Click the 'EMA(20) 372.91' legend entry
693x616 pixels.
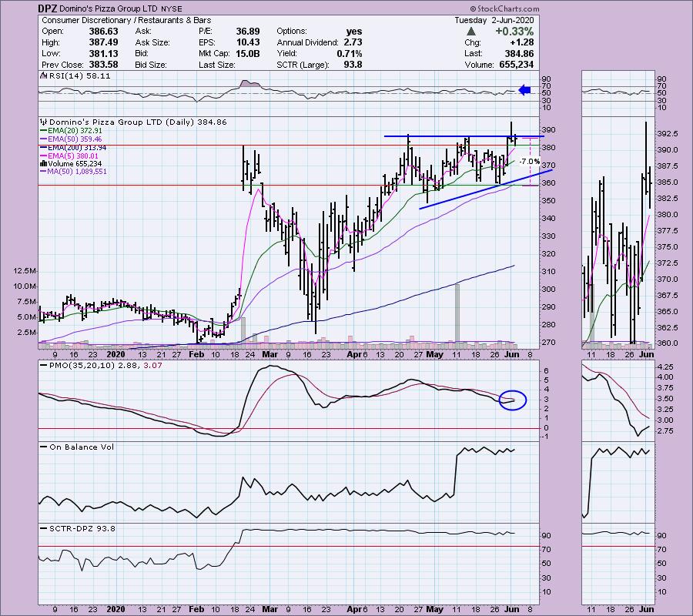pos(75,131)
